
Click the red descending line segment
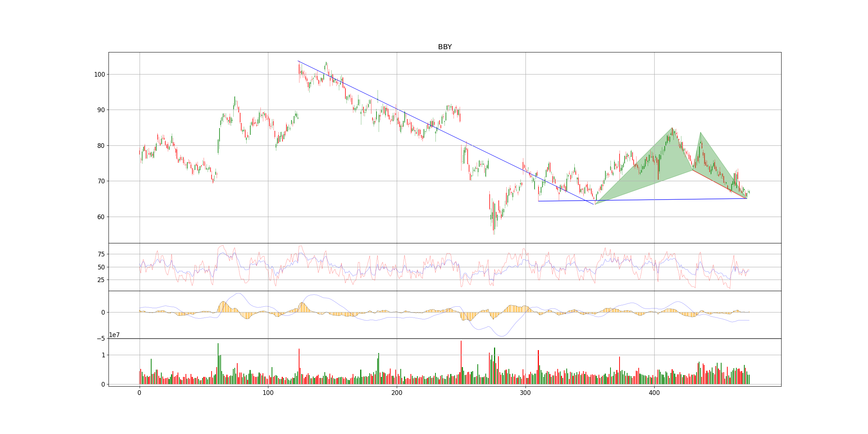720,184
